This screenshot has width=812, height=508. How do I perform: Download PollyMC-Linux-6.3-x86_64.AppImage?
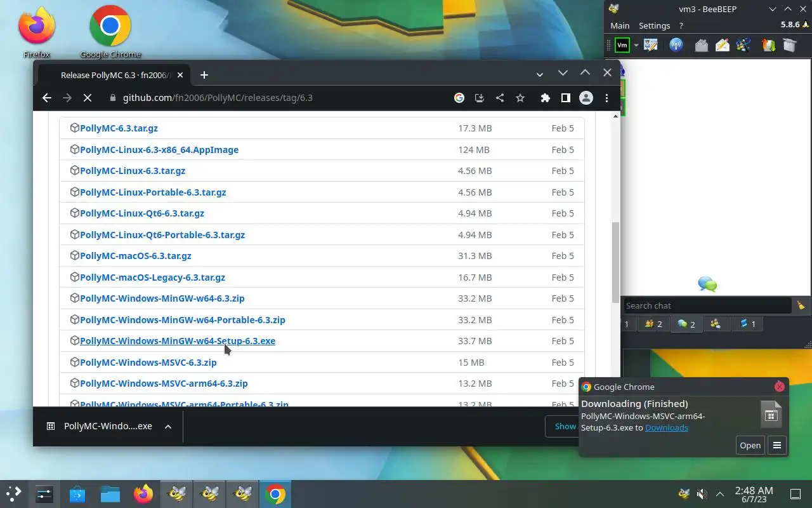click(x=159, y=150)
